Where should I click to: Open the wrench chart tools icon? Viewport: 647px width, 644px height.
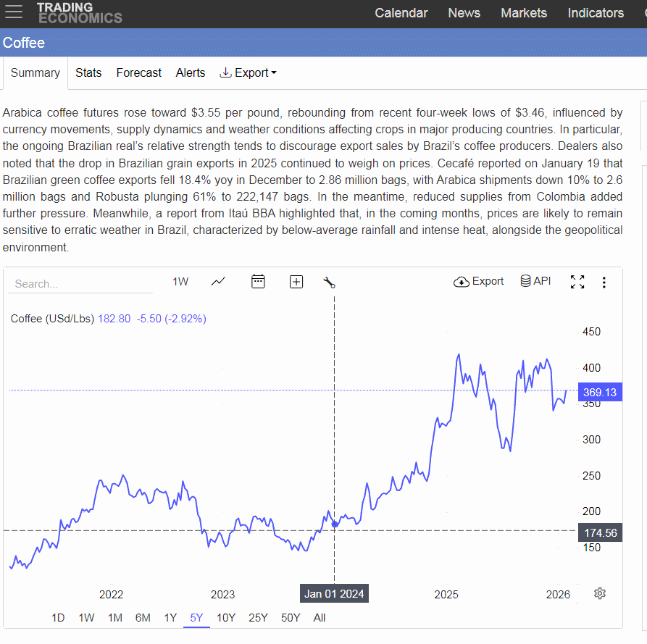point(329,283)
